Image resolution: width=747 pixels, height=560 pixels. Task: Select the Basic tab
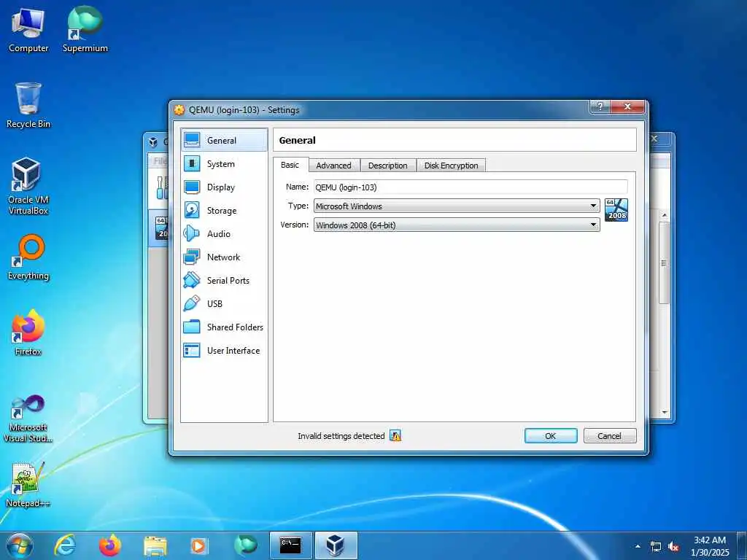tap(290, 165)
